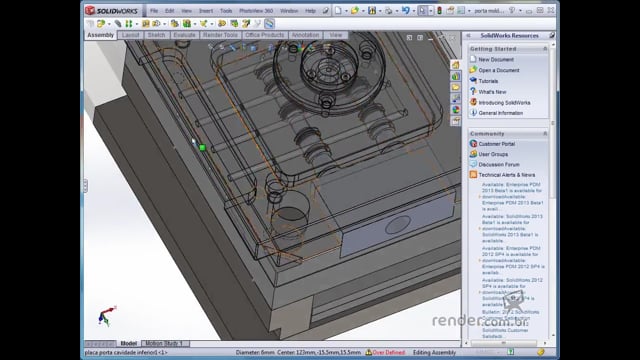
Task: Switch to the Evaluate tab
Action: click(x=184, y=35)
